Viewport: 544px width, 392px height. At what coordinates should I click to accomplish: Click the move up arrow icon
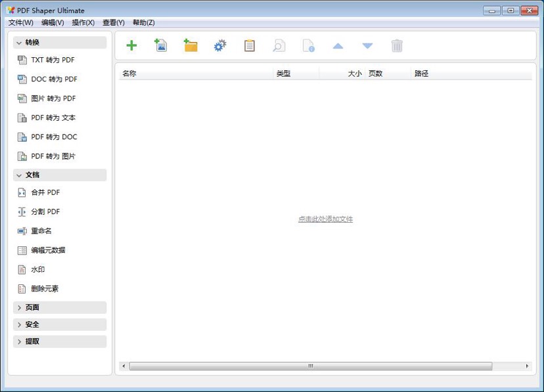[338, 46]
